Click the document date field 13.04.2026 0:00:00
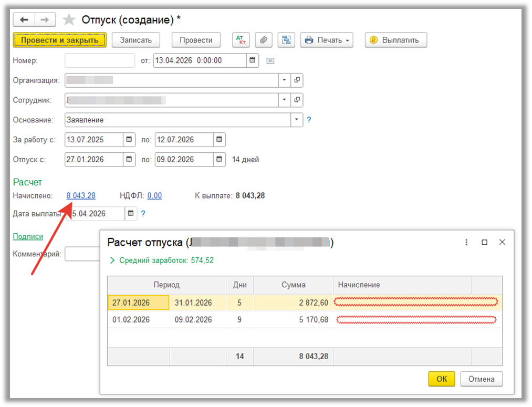Screen dimensions: 532x407 pos(200,60)
